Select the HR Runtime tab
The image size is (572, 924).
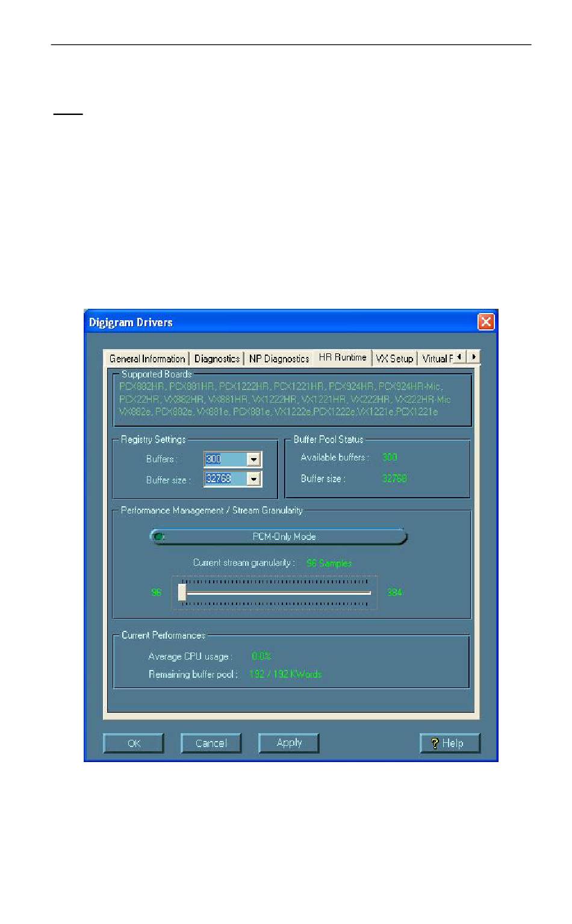[343, 358]
